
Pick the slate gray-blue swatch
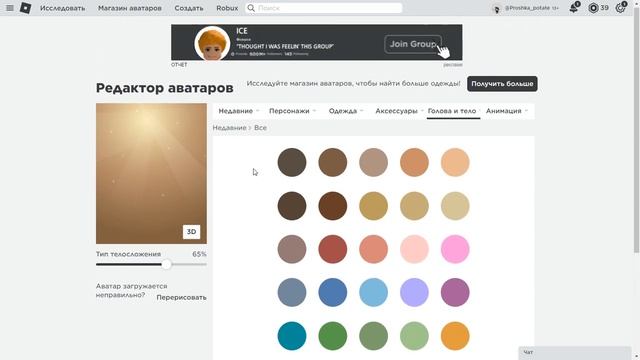pyautogui.click(x=292, y=292)
